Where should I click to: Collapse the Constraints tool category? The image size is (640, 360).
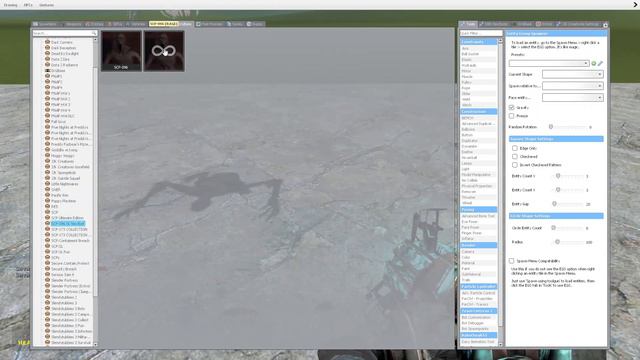[478, 42]
